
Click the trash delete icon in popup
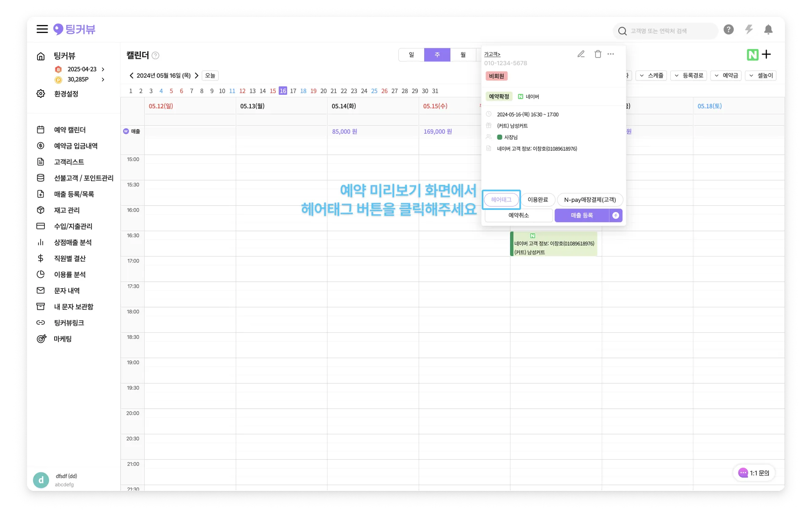[x=598, y=54]
